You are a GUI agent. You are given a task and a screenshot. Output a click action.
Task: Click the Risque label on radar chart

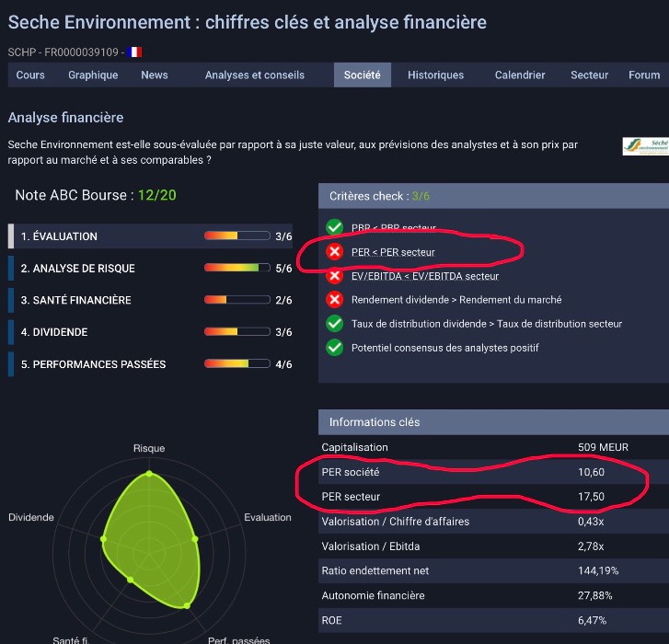[149, 448]
